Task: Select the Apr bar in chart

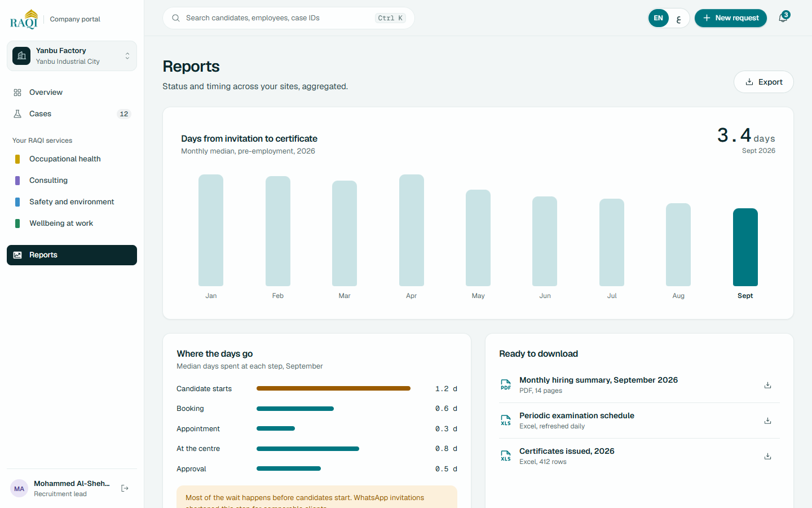Action: coord(412,230)
